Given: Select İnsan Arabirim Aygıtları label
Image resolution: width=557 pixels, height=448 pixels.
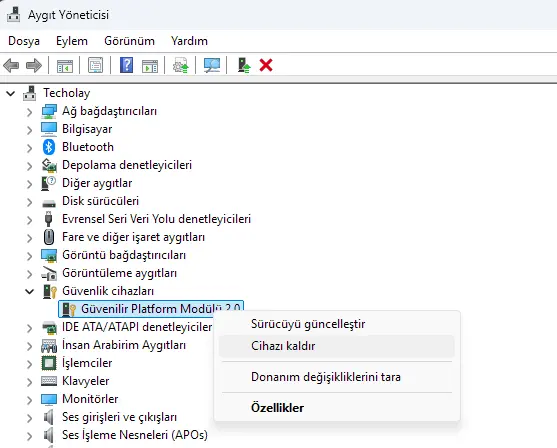Looking at the screenshot, I should click(124, 345).
